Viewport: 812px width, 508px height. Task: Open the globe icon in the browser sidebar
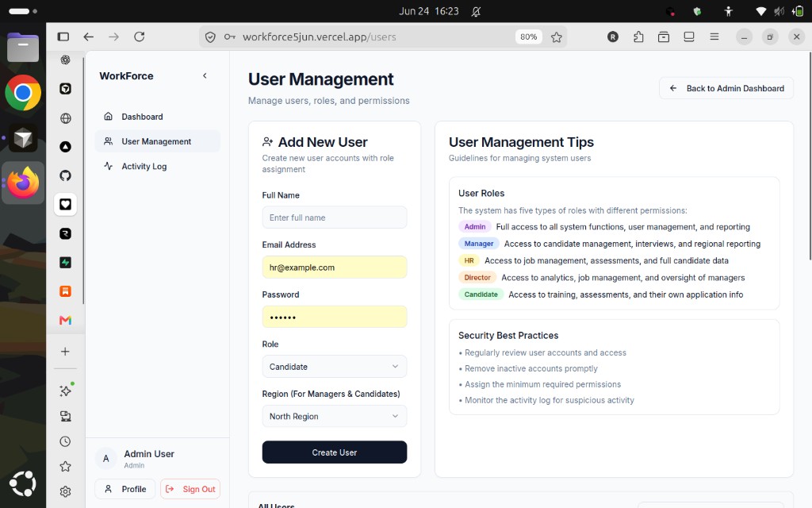[65, 118]
